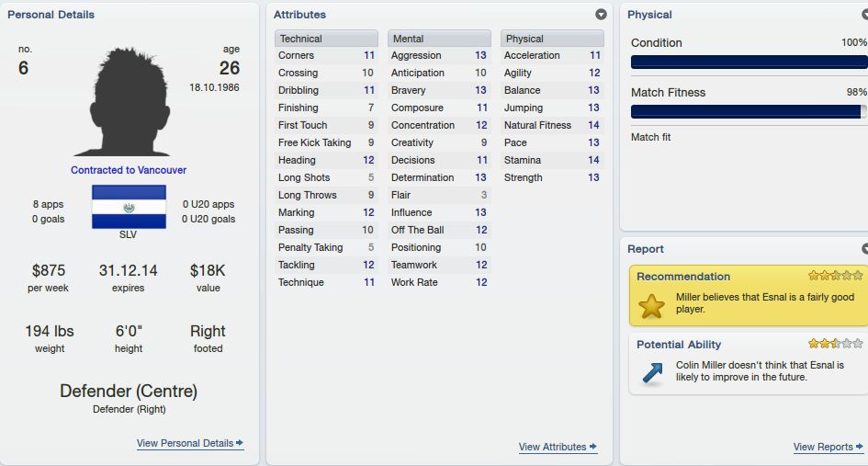Screen dimensions: 868x466
Task: Click the Potential Ability star rating
Action: (835, 344)
